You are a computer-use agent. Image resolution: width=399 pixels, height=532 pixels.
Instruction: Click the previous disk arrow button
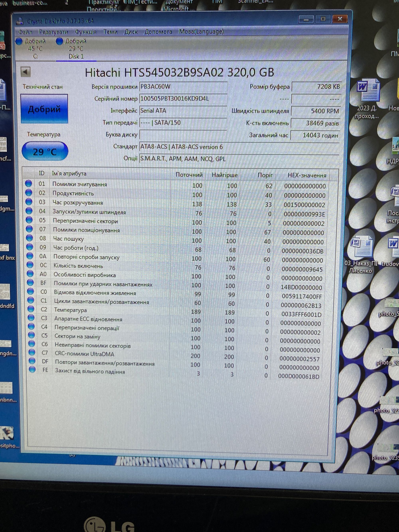(x=26, y=72)
